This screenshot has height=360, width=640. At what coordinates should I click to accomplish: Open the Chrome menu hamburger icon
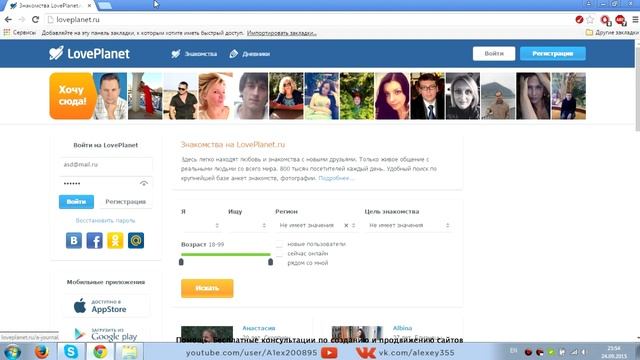click(635, 20)
